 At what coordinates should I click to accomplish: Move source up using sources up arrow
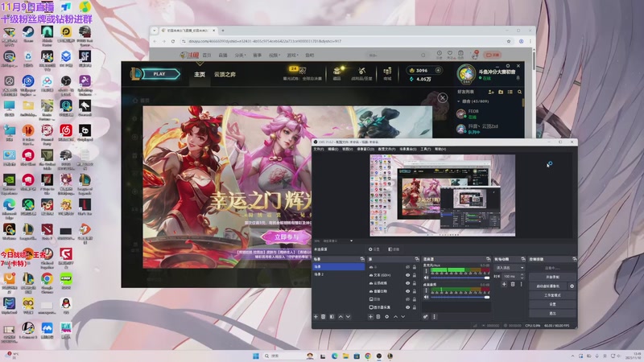tap(395, 317)
